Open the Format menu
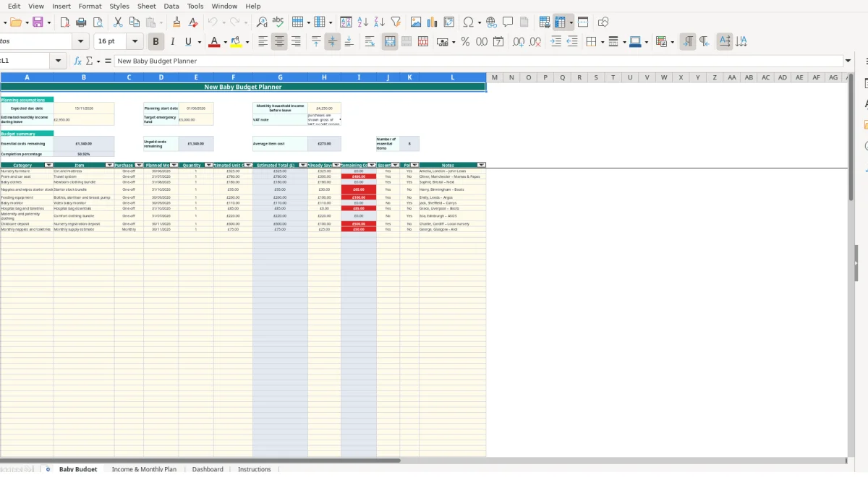Image resolution: width=868 pixels, height=488 pixels. [x=90, y=6]
